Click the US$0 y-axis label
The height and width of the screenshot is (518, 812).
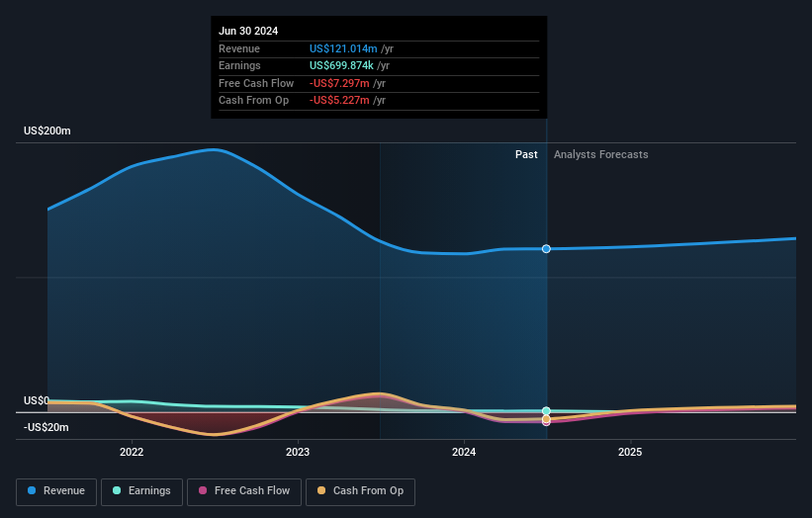coord(37,400)
